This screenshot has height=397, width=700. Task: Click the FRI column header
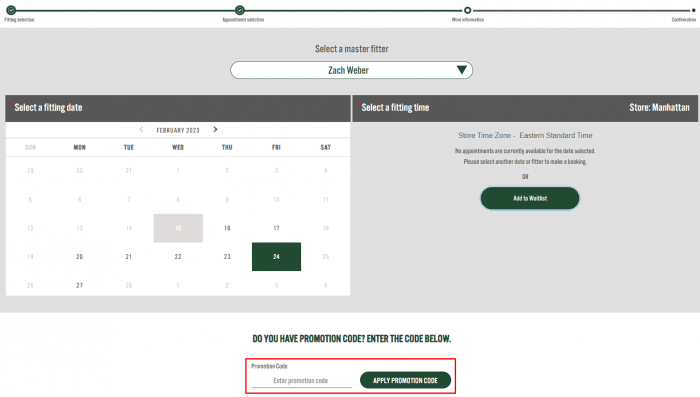tap(276, 147)
